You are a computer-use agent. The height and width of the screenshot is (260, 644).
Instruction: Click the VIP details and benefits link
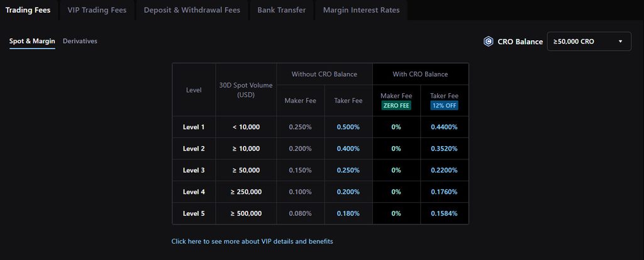(252, 242)
